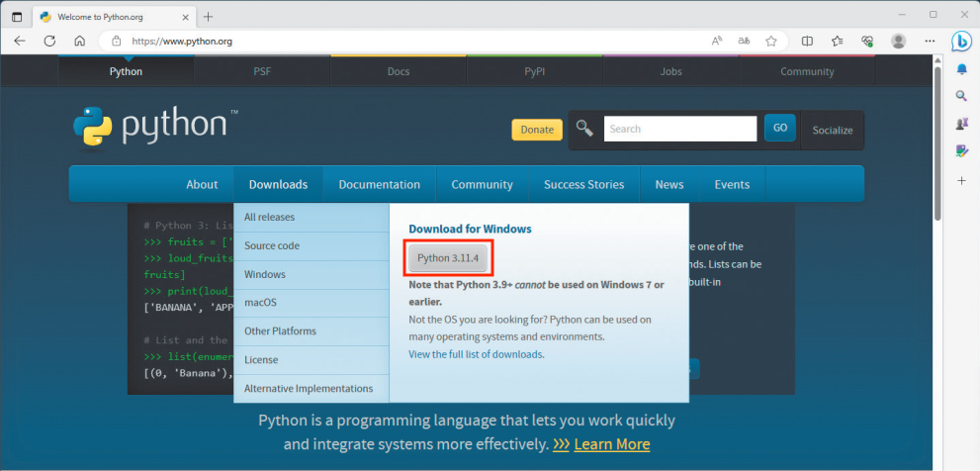Viewport: 980px width, 471px height.
Task: Open View the full list of downloads link
Action: pyautogui.click(x=477, y=354)
